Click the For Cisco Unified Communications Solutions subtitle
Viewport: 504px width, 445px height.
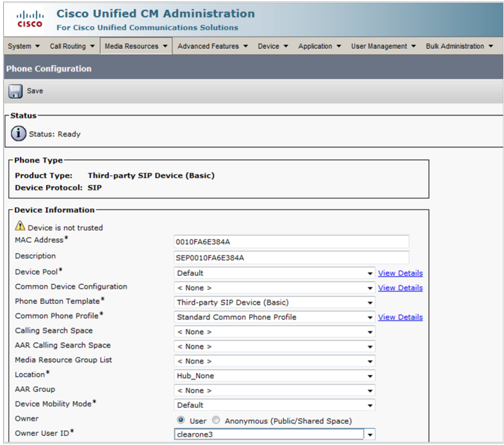[147, 27]
